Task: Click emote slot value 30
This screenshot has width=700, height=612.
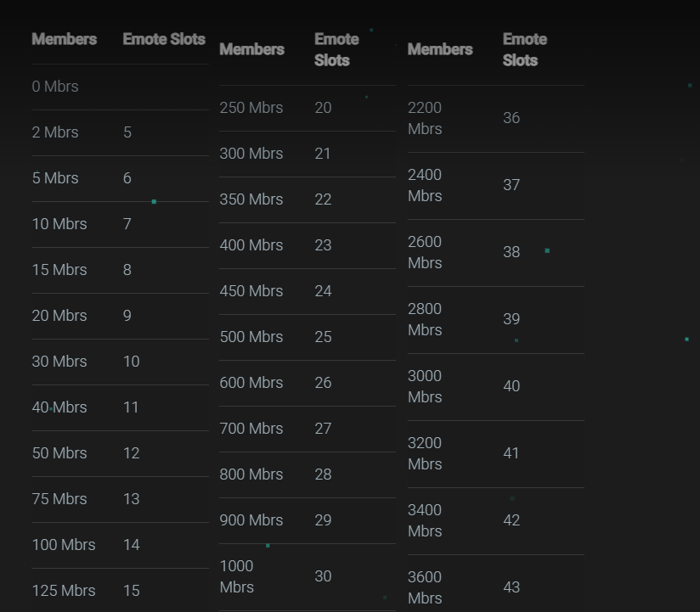Action: (x=323, y=576)
